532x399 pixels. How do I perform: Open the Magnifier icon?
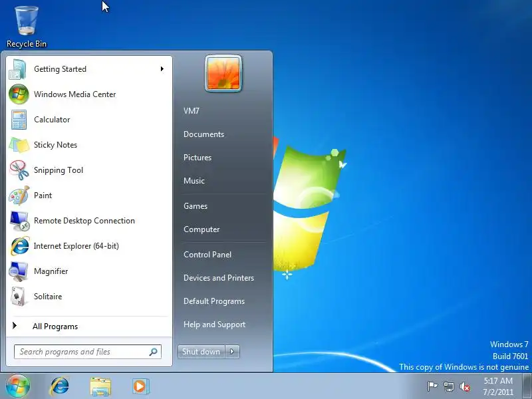click(19, 271)
